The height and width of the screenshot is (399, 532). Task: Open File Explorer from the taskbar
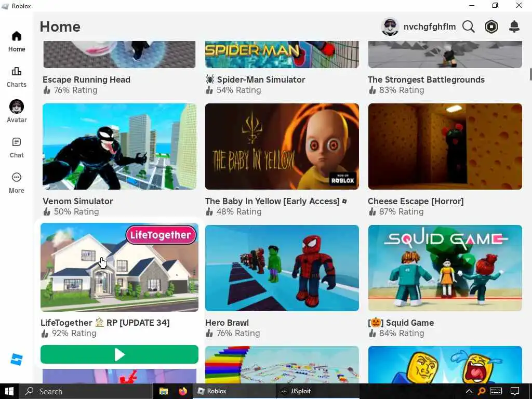tap(164, 391)
